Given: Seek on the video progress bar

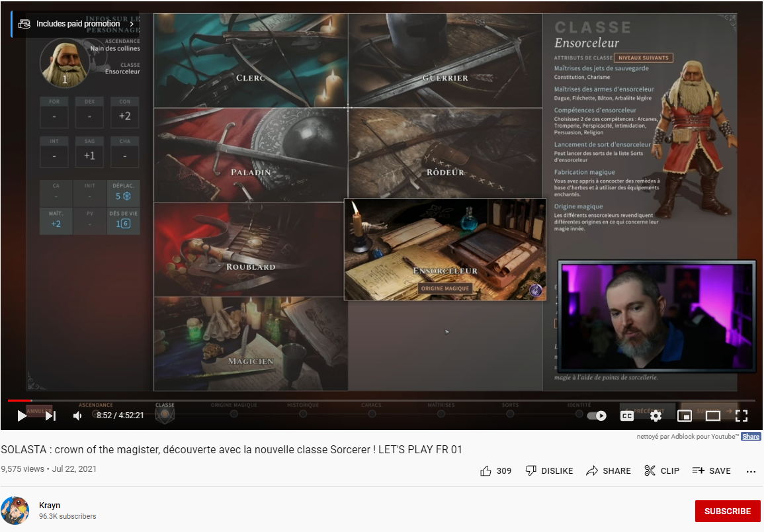Looking at the screenshot, I should (382, 400).
